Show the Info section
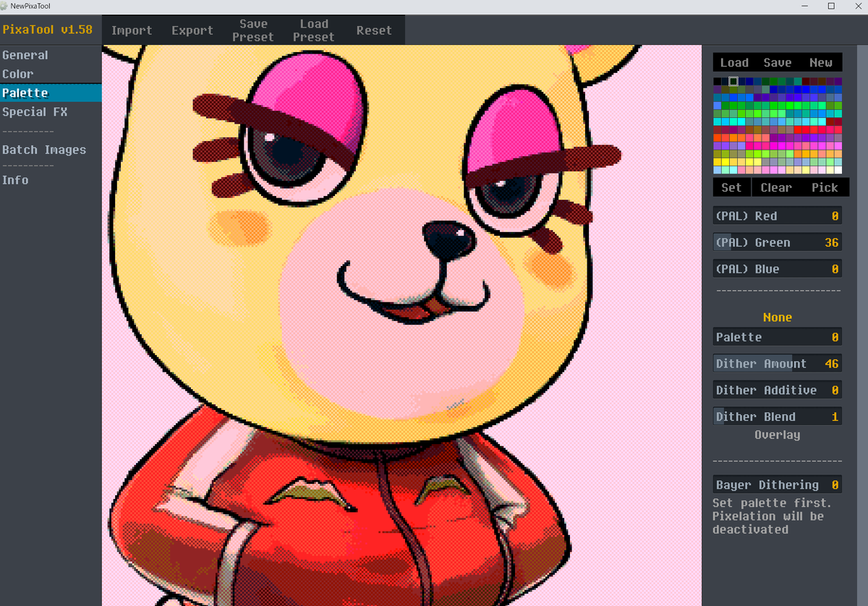 pyautogui.click(x=51, y=180)
